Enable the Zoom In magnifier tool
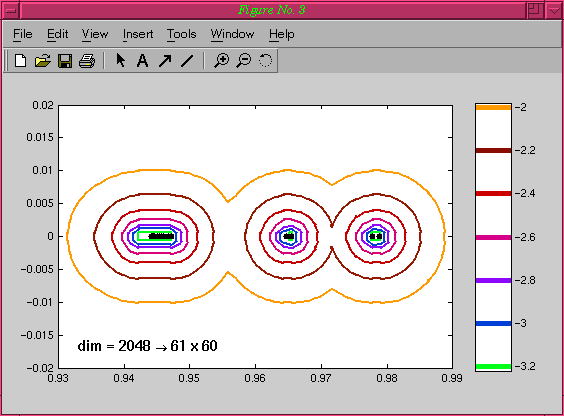 click(222, 60)
